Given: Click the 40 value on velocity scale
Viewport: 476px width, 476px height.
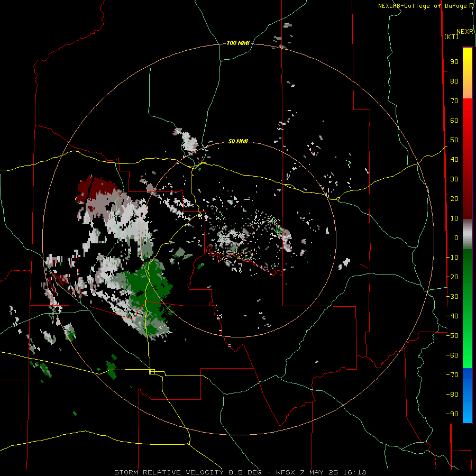Looking at the screenshot, I should pos(454,159).
